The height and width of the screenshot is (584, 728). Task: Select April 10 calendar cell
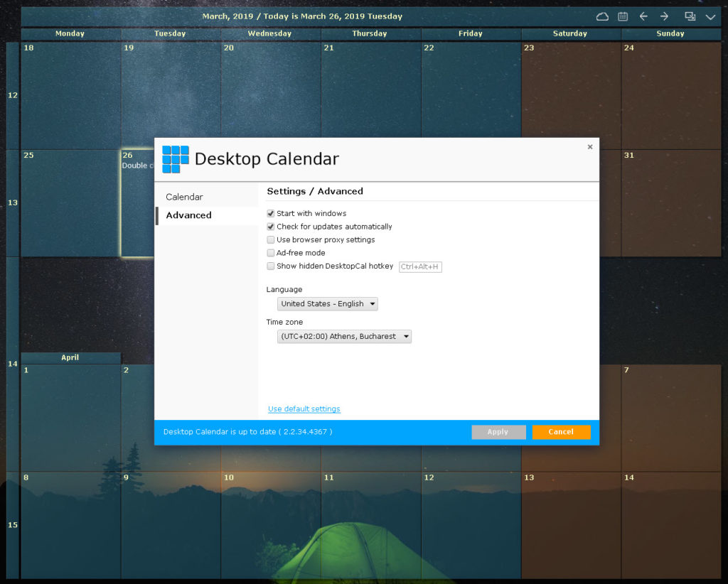pos(271,526)
